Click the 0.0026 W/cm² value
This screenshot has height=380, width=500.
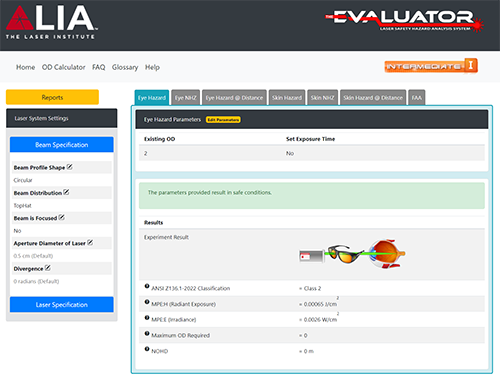click(x=320, y=319)
